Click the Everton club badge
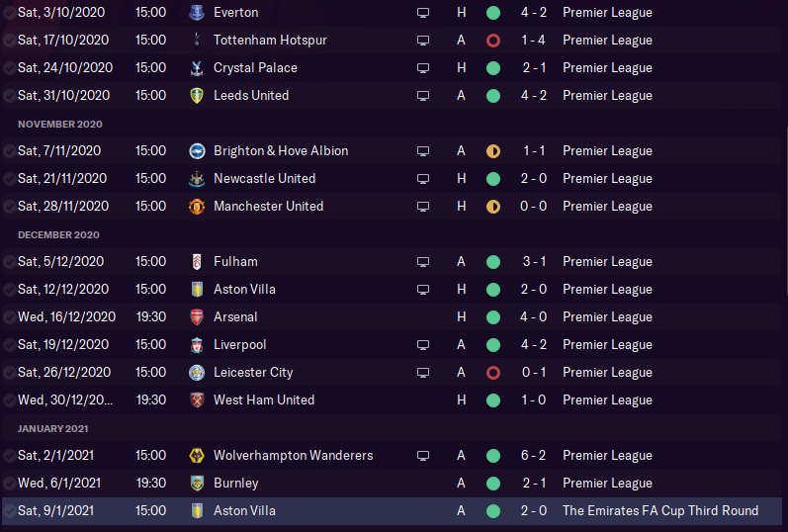The width and height of the screenshot is (788, 532). [x=196, y=13]
